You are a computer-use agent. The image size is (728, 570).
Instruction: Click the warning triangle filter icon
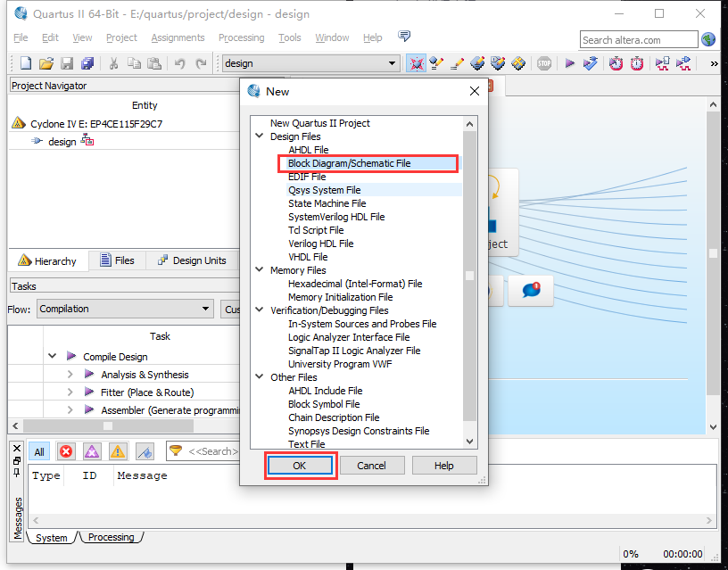(118, 451)
